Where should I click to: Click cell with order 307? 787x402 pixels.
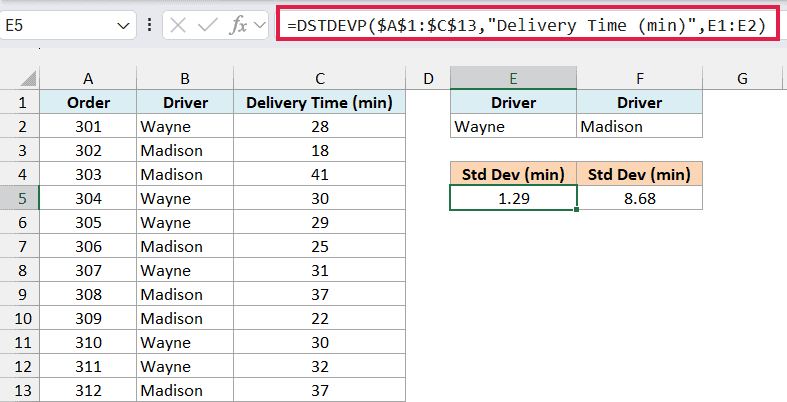(88, 271)
